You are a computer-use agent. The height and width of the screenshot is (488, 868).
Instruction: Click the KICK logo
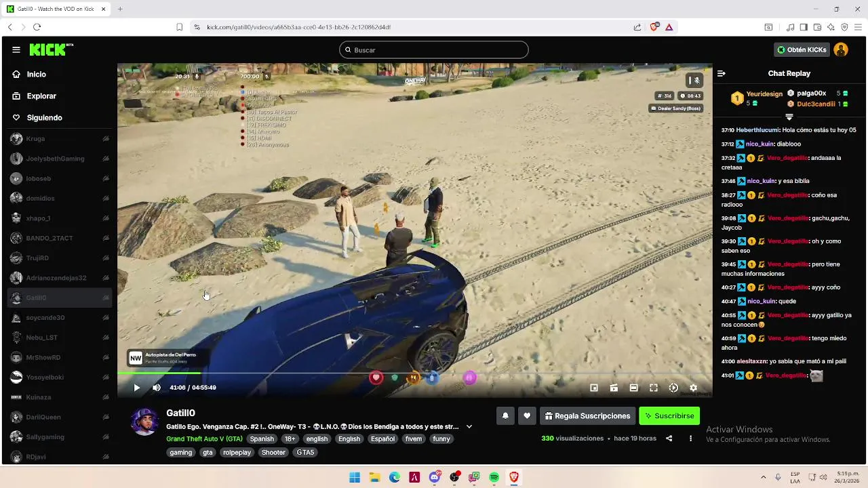(x=52, y=49)
